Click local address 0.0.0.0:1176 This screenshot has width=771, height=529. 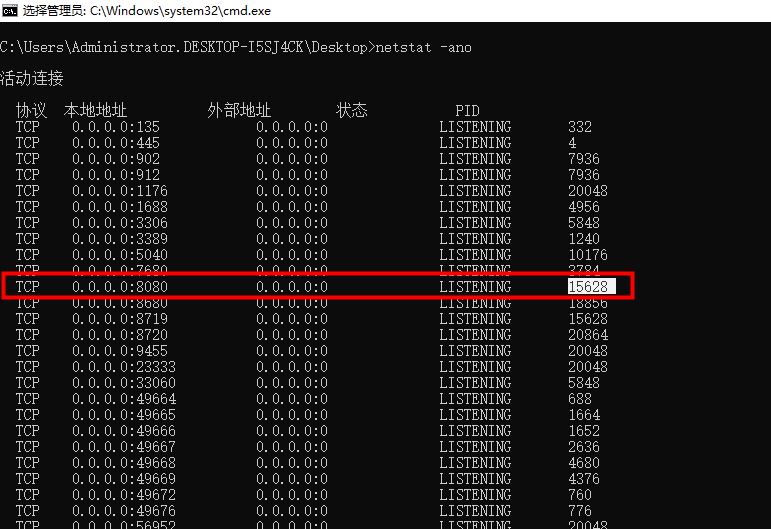tap(120, 191)
